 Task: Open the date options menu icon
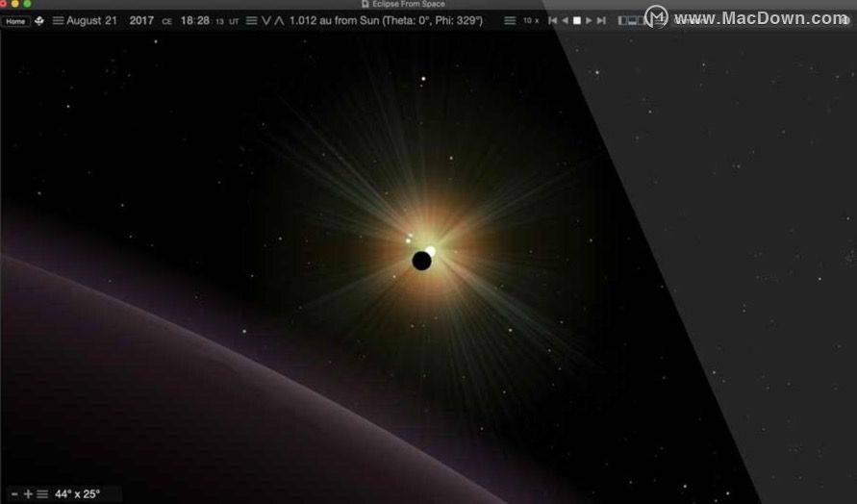pos(58,21)
